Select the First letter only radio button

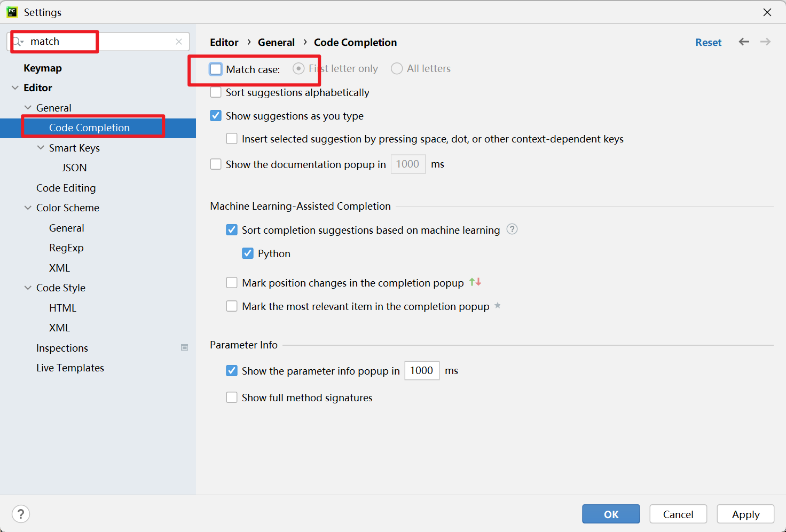298,68
